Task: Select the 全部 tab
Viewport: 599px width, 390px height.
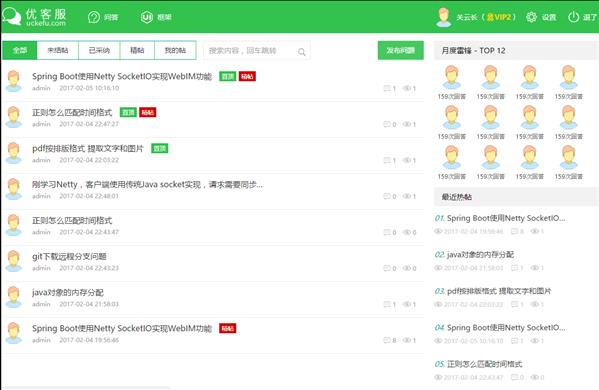Action: (x=20, y=50)
